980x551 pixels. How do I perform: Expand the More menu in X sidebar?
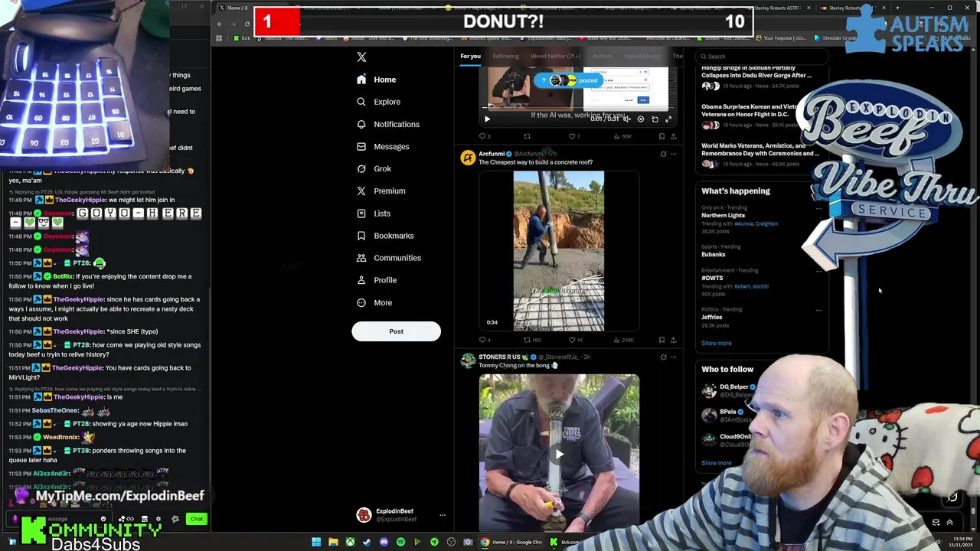coord(373,302)
